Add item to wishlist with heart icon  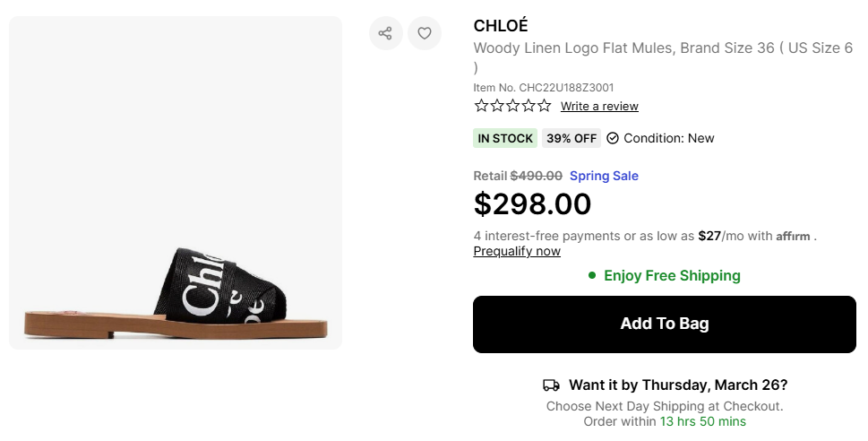[425, 33]
